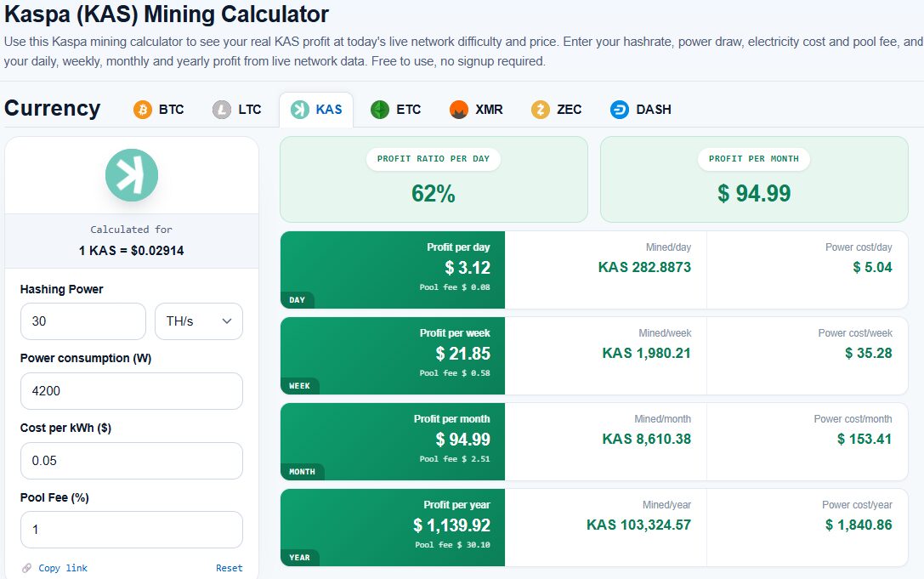
Task: Click the Ethereum Classic coin icon
Action: 380,110
